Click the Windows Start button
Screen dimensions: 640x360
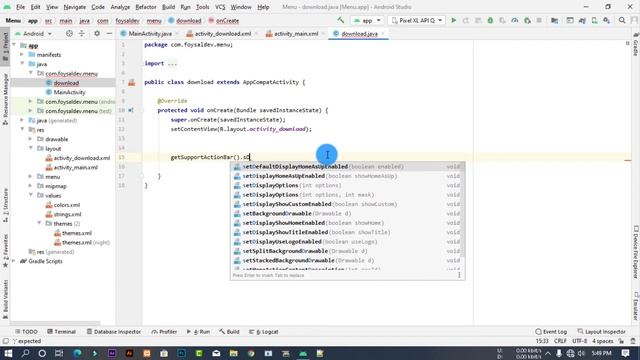pos(8,353)
